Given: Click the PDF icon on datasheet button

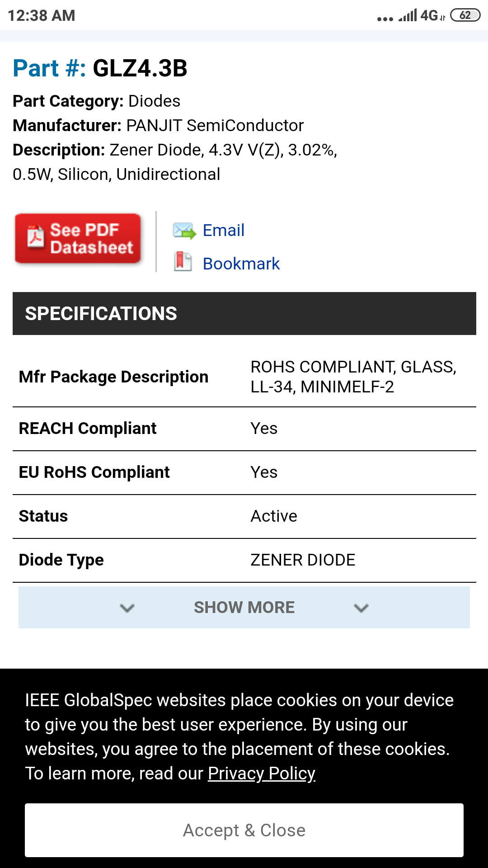Looking at the screenshot, I should coord(35,236).
